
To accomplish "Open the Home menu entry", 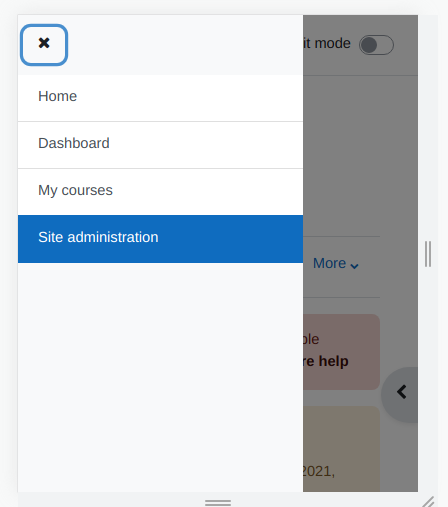I will [160, 98].
